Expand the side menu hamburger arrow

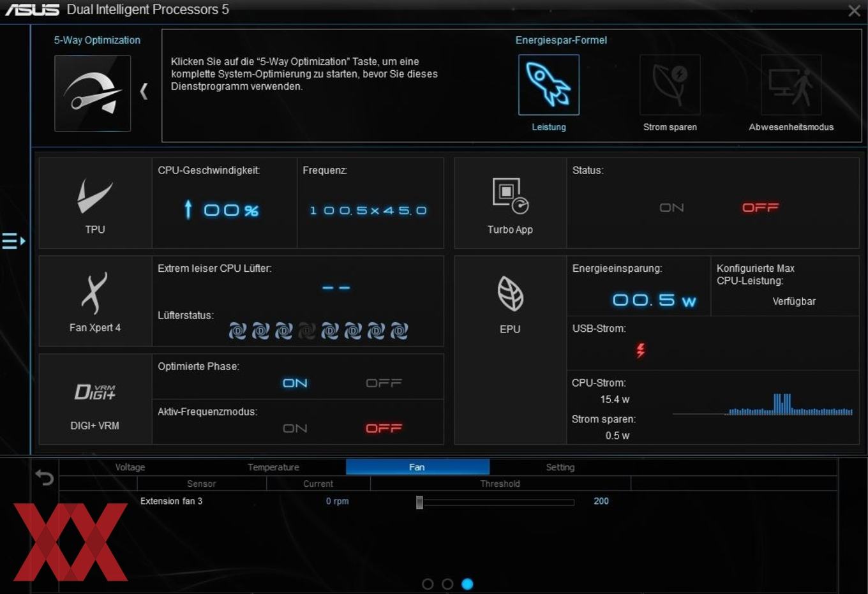tap(13, 241)
